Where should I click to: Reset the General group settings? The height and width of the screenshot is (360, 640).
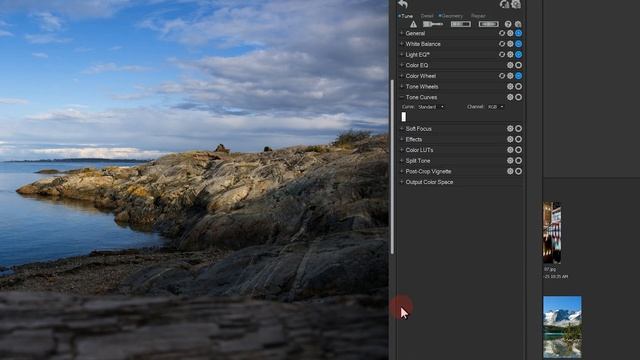pyautogui.click(x=502, y=33)
